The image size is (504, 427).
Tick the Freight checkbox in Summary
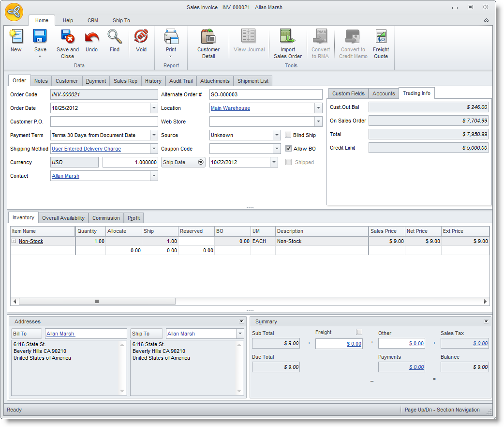point(359,332)
